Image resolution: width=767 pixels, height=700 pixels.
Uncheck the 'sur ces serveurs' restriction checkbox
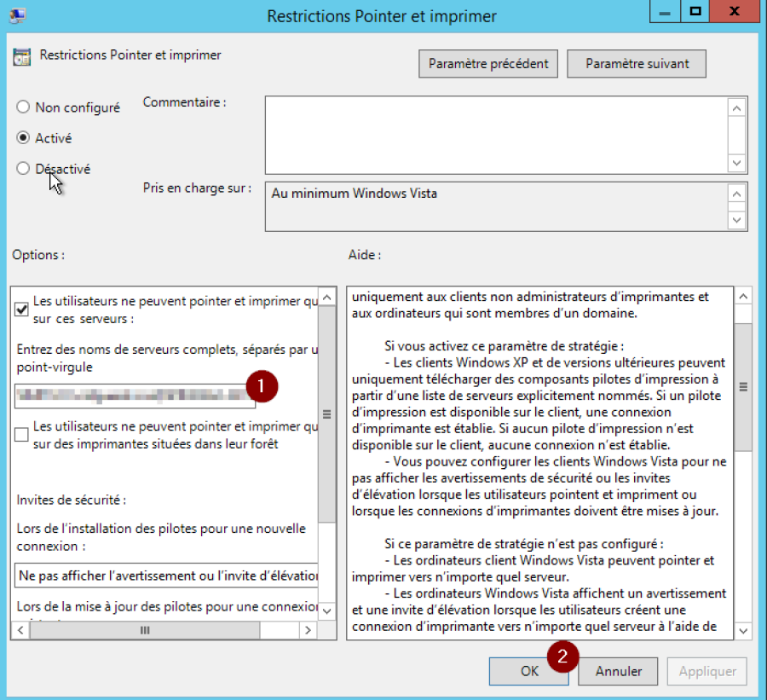pos(21,310)
